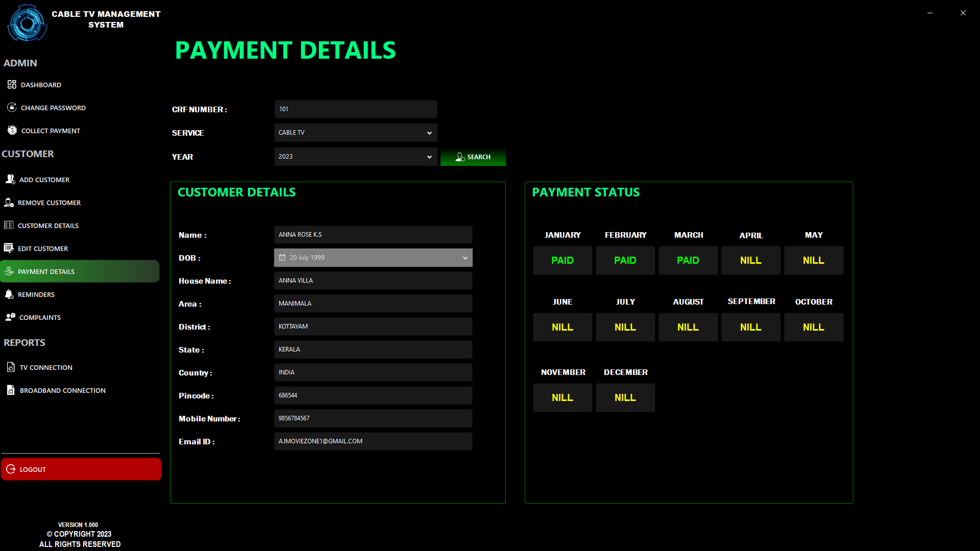Navigate to Customer Details in sidebar
The height and width of the screenshot is (551, 980).
[48, 225]
